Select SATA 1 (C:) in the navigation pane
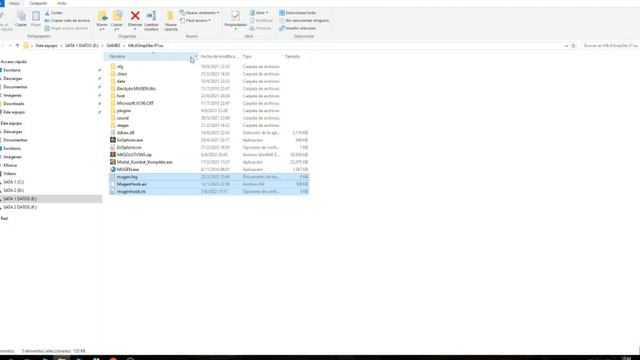Screen dimensions: 640x360 click(13, 182)
